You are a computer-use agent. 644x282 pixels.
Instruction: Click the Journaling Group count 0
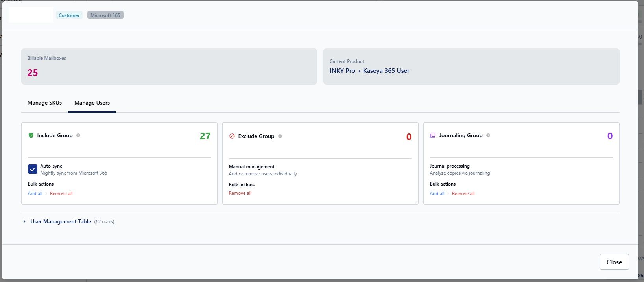click(x=610, y=136)
